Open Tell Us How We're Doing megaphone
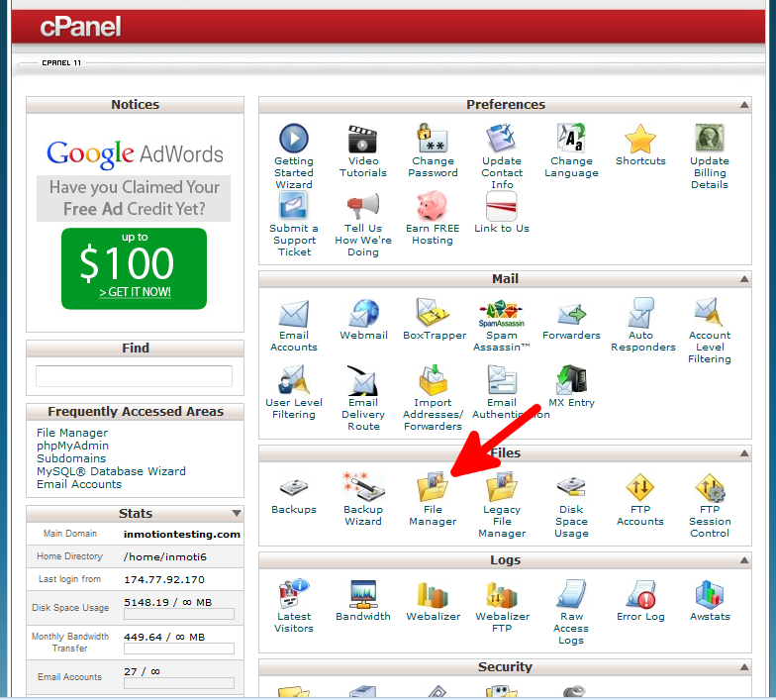This screenshot has height=700, width=776. (362, 206)
